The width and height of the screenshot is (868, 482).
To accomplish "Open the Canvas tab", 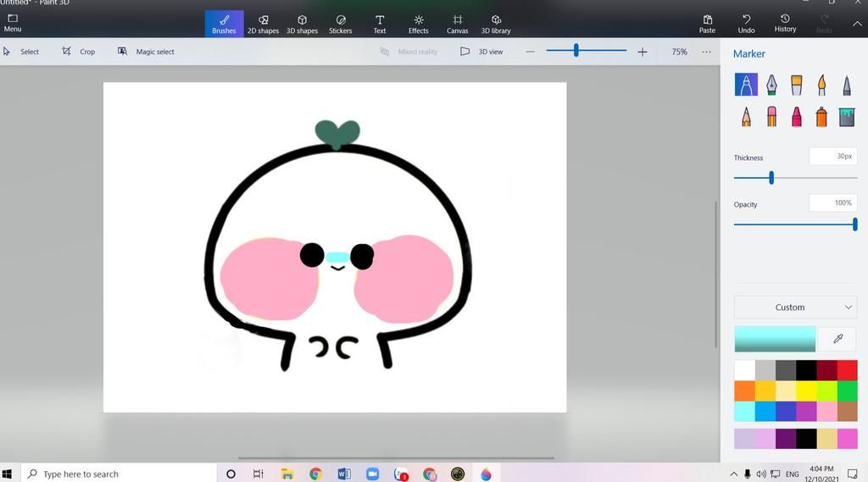I will click(457, 24).
